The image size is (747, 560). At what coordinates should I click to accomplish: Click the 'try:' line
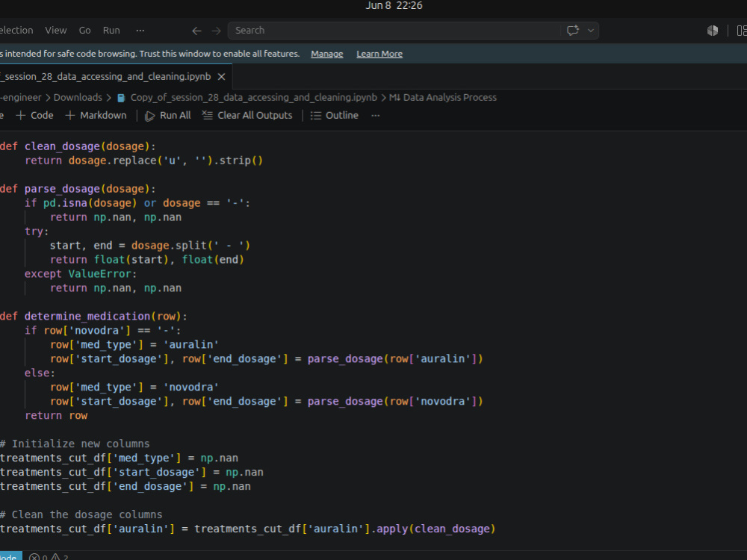pyautogui.click(x=36, y=231)
